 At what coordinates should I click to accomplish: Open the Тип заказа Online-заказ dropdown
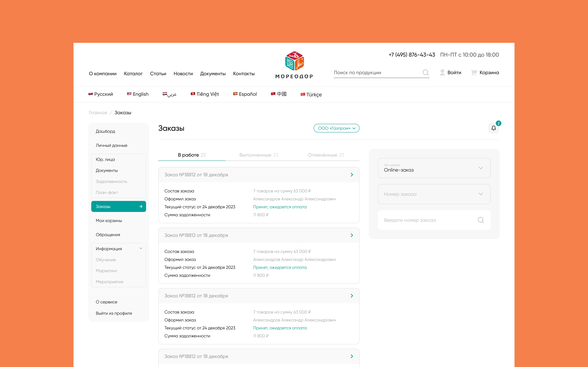click(x=434, y=168)
